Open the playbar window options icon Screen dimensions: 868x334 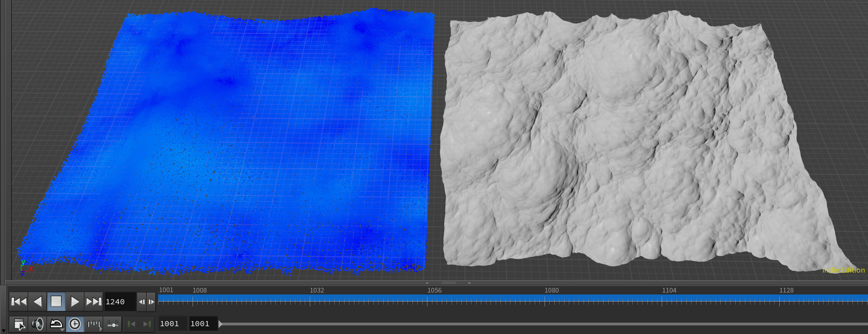click(x=19, y=324)
